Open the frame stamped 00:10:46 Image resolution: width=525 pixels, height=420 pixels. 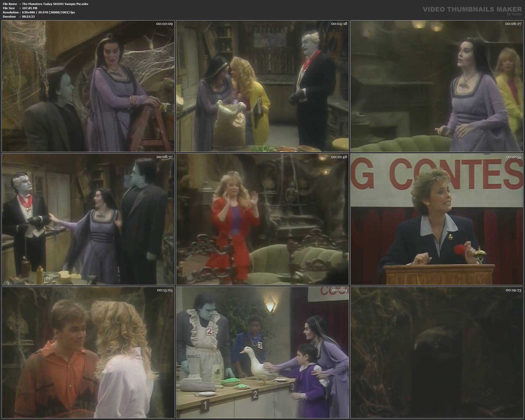tap(262, 219)
